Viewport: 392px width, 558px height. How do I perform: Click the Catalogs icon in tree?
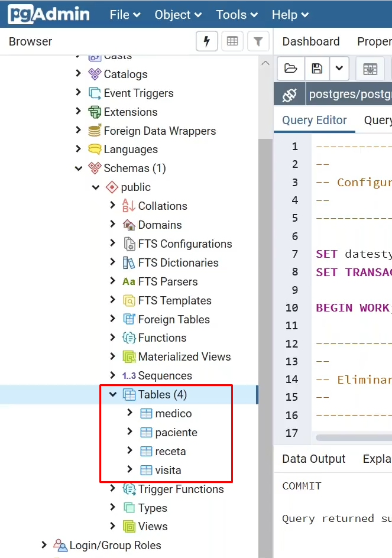[95, 74]
